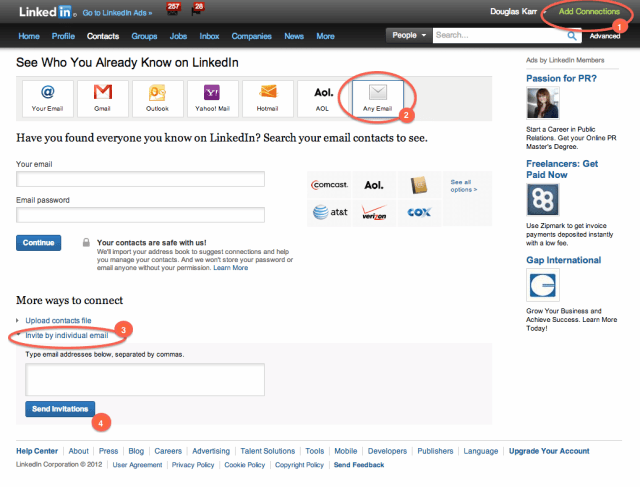
Task: Choose the Yahoo! Mail provider tile
Action: pos(213,98)
